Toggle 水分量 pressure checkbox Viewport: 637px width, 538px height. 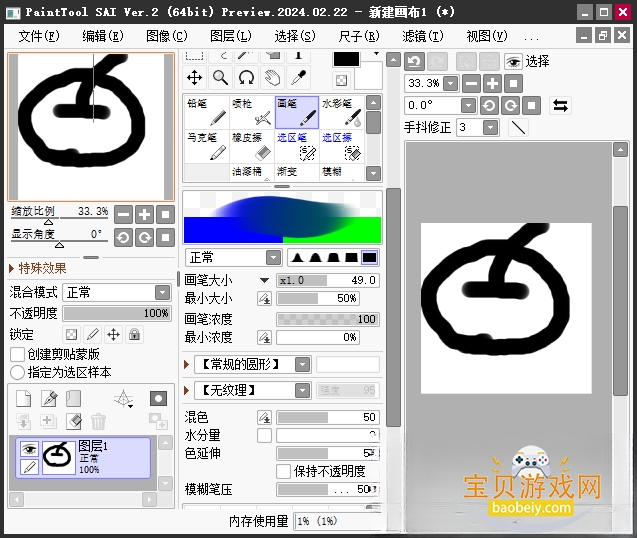coord(264,436)
